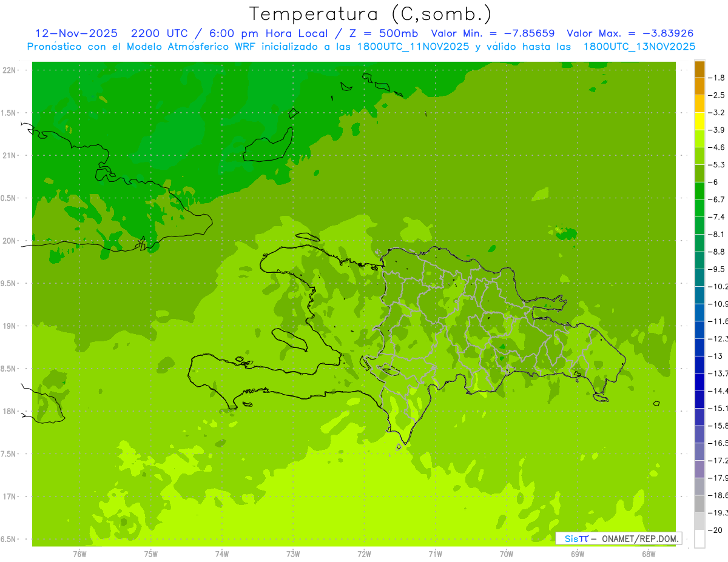
Task: Click the '73W' longitude label
Action: pos(293,554)
